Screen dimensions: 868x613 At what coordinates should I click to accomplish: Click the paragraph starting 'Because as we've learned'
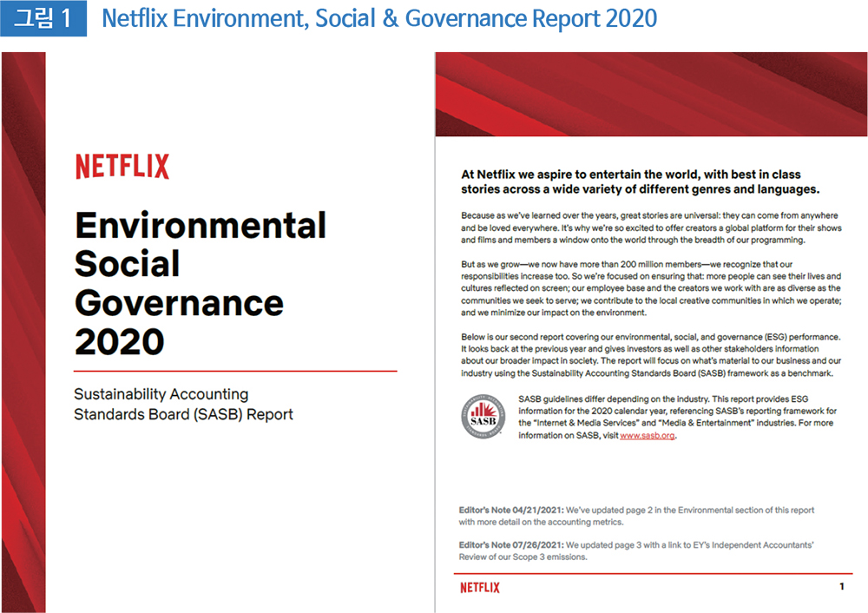coord(651,227)
